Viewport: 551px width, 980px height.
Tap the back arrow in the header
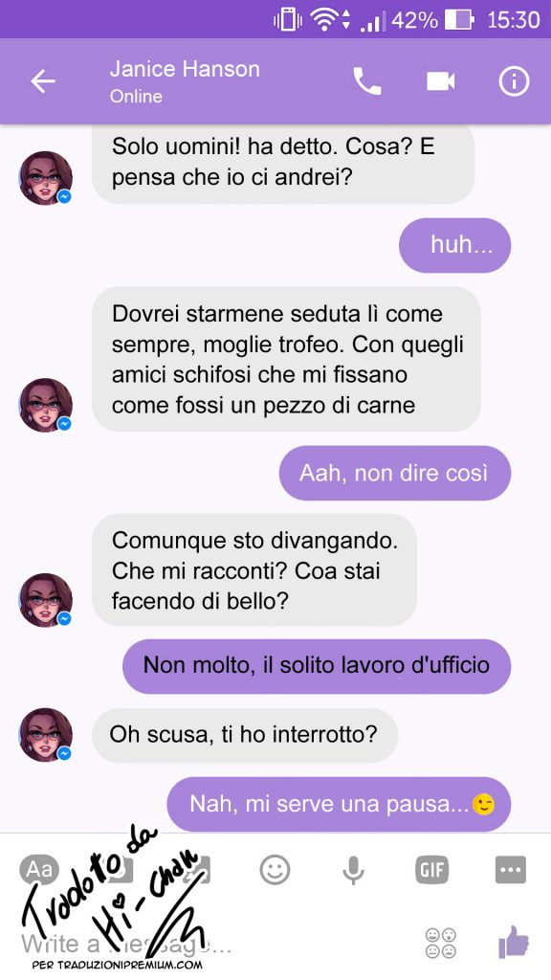click(x=43, y=81)
